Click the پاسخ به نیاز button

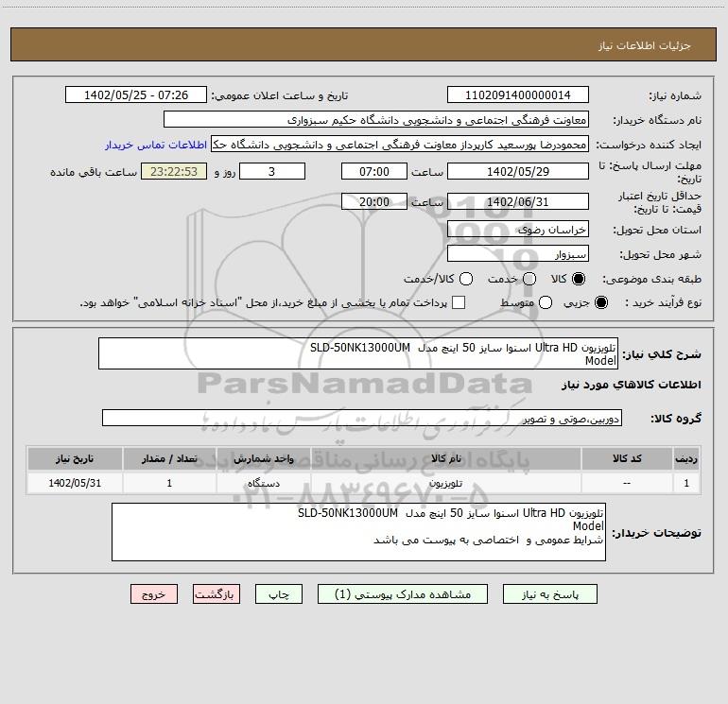[549, 594]
